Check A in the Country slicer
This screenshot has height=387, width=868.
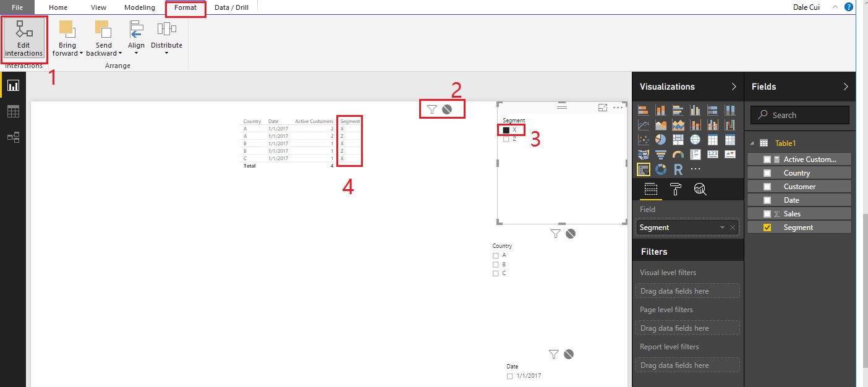click(x=496, y=255)
